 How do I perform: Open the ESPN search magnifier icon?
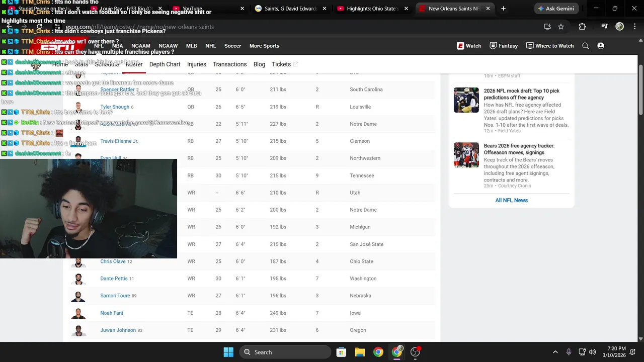pyautogui.click(x=586, y=46)
